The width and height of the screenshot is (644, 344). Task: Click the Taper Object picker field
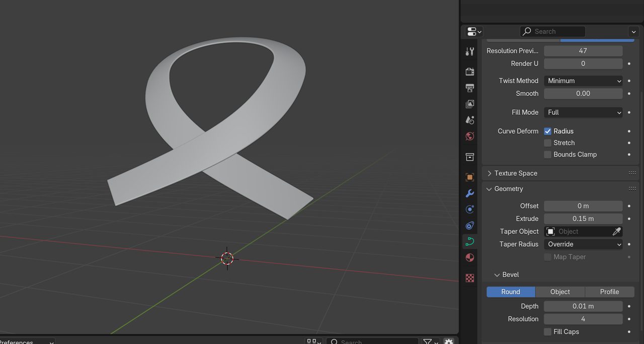click(578, 231)
